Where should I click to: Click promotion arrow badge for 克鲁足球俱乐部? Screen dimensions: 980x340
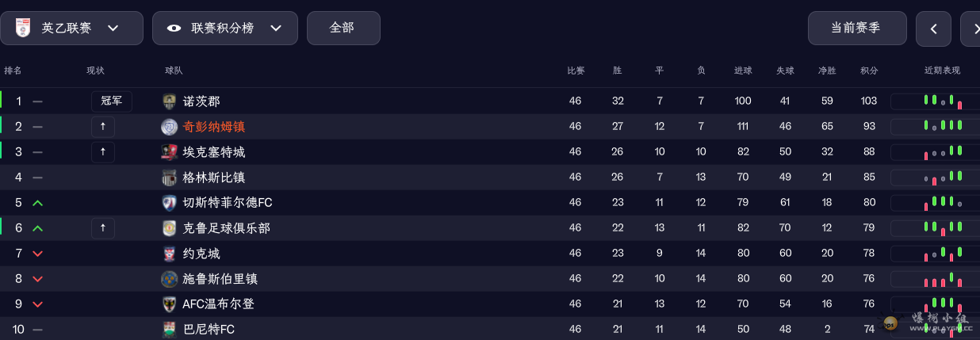pyautogui.click(x=103, y=228)
